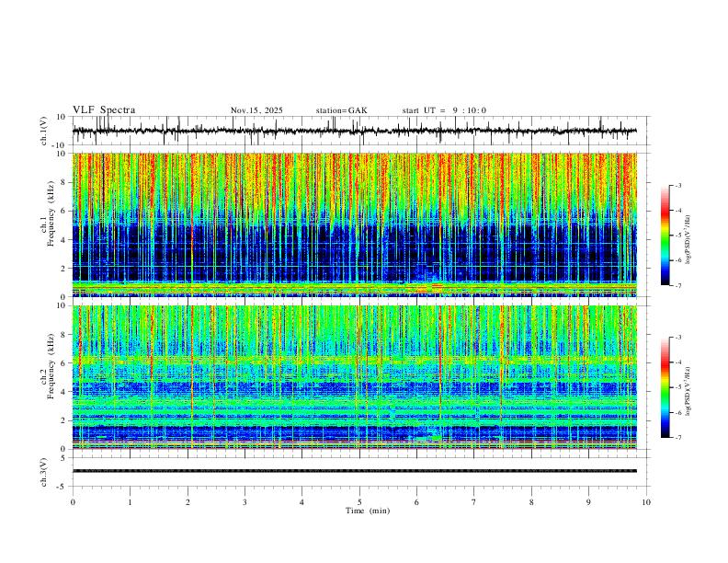
Task: Click the 'VLF Spectra' title text
Action: (104, 110)
